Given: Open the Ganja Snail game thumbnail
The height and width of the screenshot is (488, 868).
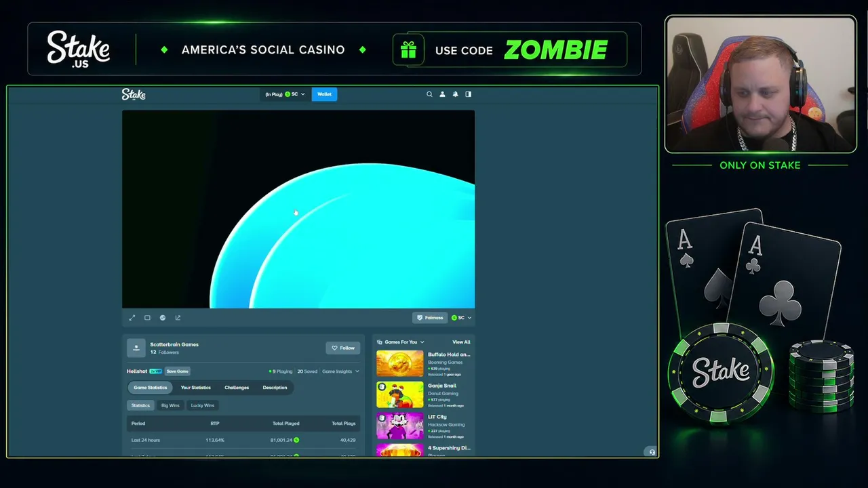Looking at the screenshot, I should 400,394.
